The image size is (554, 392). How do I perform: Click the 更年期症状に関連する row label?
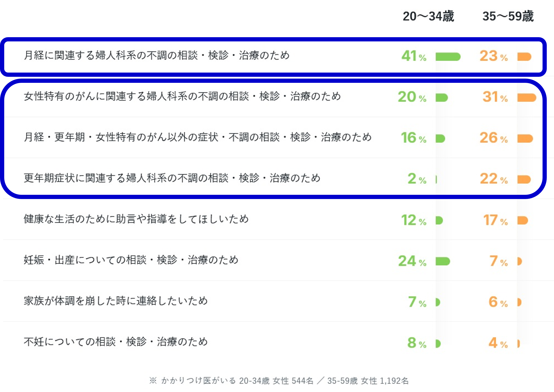[172, 178]
